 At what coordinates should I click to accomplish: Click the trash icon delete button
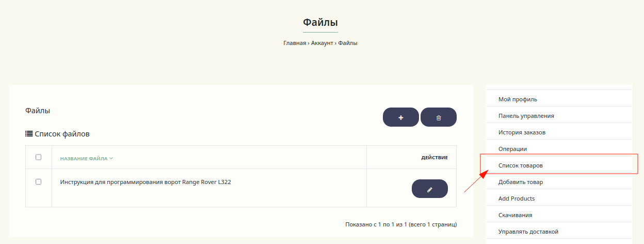coord(439,117)
